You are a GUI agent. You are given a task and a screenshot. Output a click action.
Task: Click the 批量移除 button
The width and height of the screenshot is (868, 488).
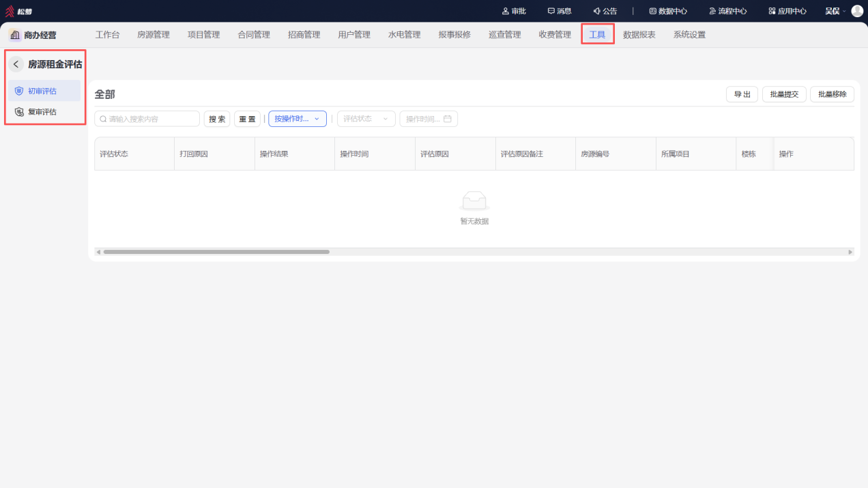coord(832,94)
